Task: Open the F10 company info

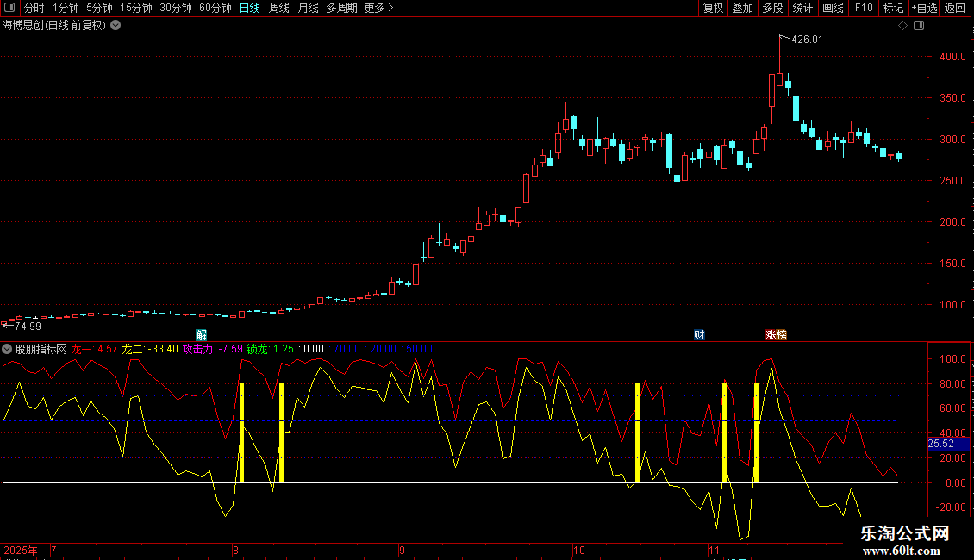Action: 864,8
